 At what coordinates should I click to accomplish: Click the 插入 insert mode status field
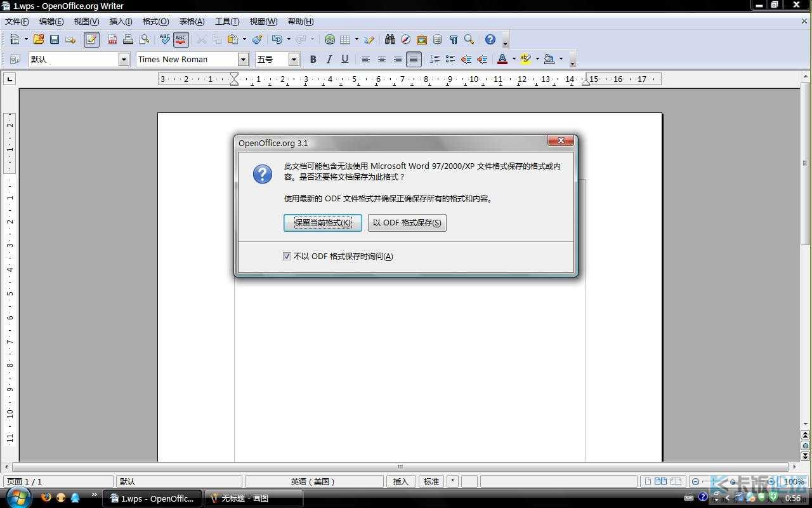(x=401, y=481)
